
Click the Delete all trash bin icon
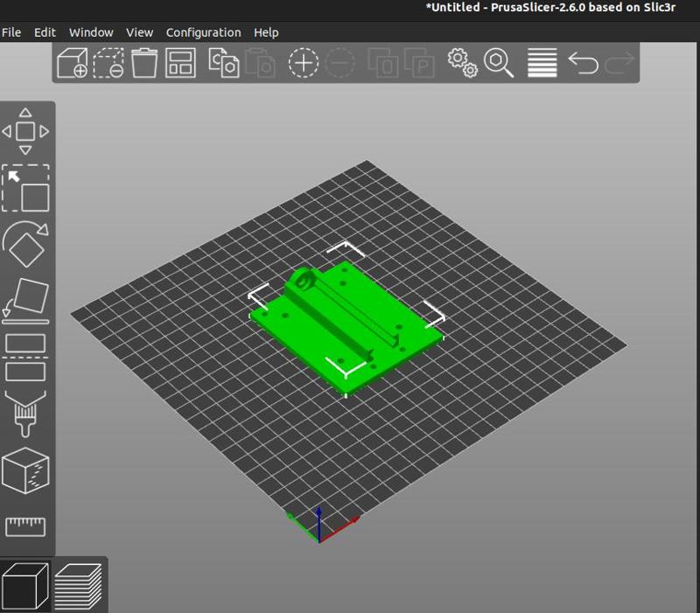[144, 63]
